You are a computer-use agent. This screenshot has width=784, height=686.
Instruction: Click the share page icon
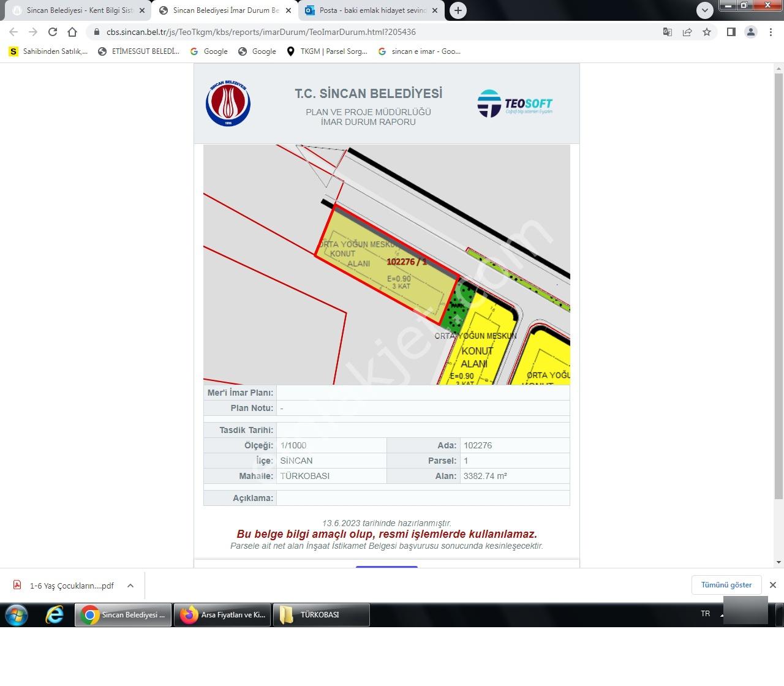687,32
